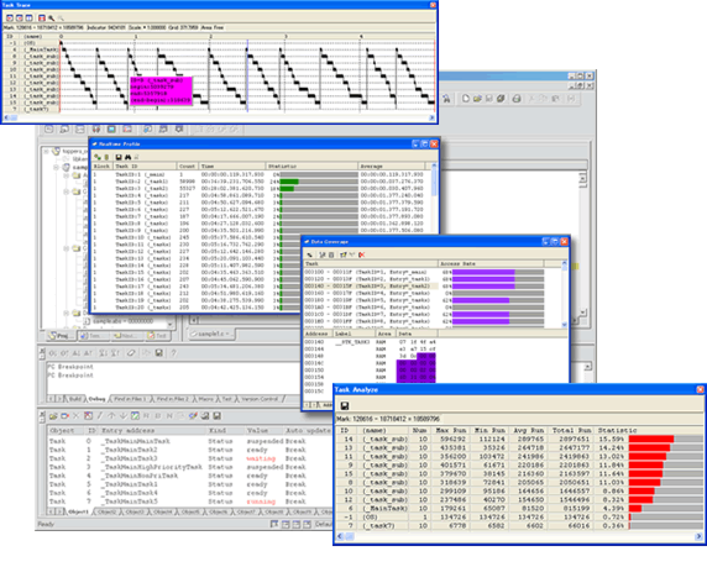The width and height of the screenshot is (707, 588).
Task: Click the save icon in the Task Analyze window
Action: point(345,404)
